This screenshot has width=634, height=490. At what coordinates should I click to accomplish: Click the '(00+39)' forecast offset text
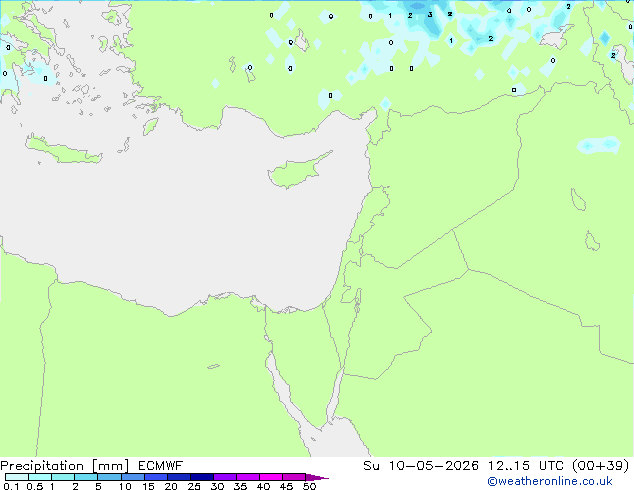pyautogui.click(x=600, y=466)
